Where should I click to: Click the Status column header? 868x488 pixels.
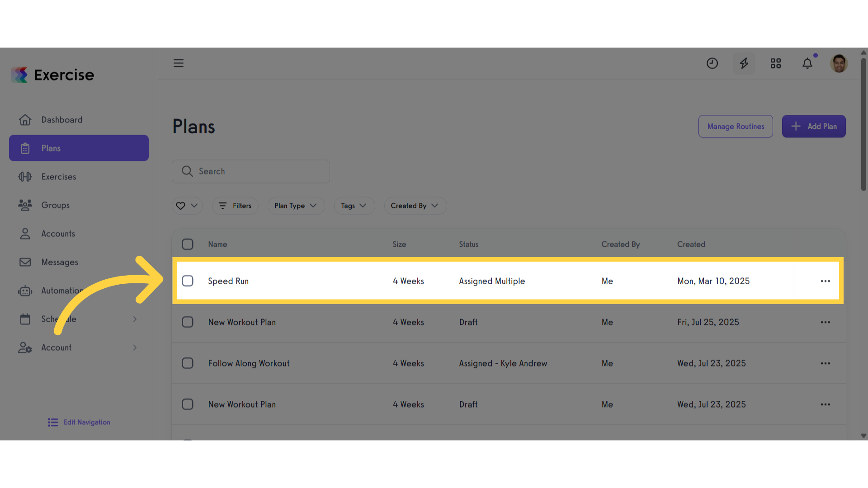(468, 244)
